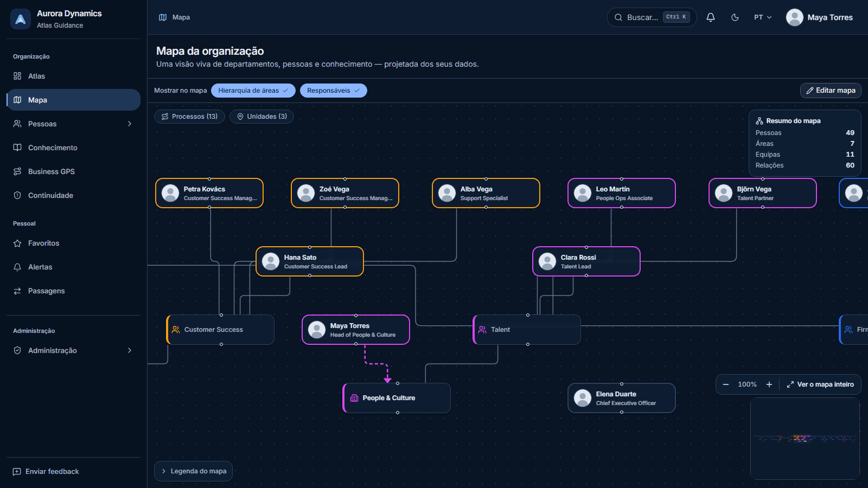Open Favoritos in the sidebar
Viewport: 868px width, 488px height.
[73, 243]
